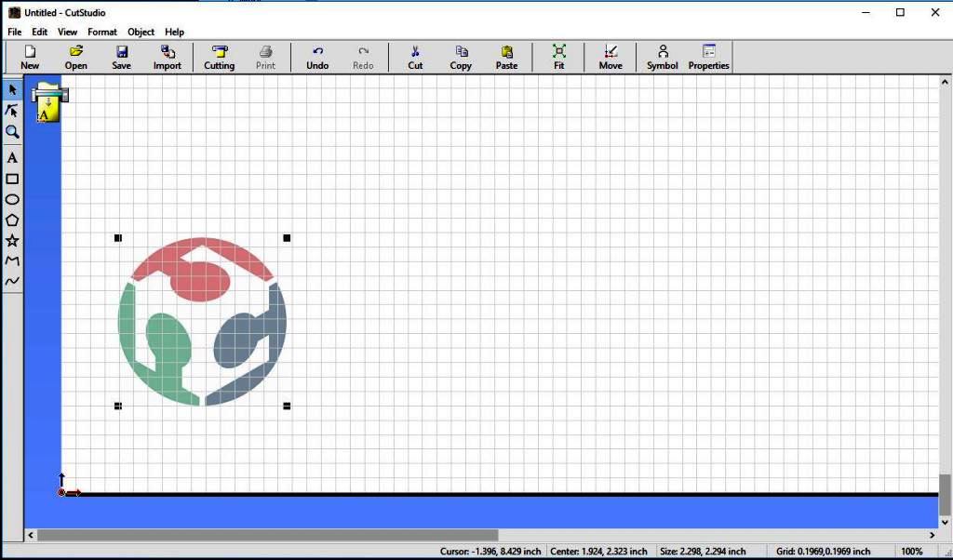The width and height of the screenshot is (953, 560).
Task: Paste using the Paste toolbar button
Action: pyautogui.click(x=506, y=58)
